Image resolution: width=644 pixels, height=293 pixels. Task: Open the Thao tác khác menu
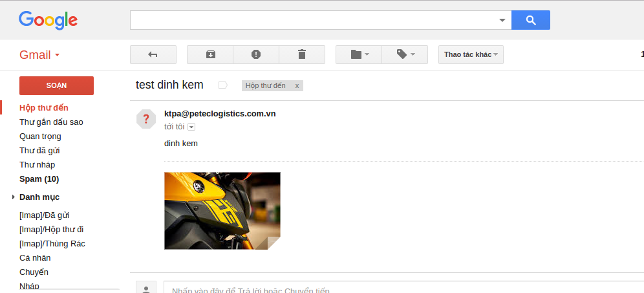pyautogui.click(x=471, y=55)
